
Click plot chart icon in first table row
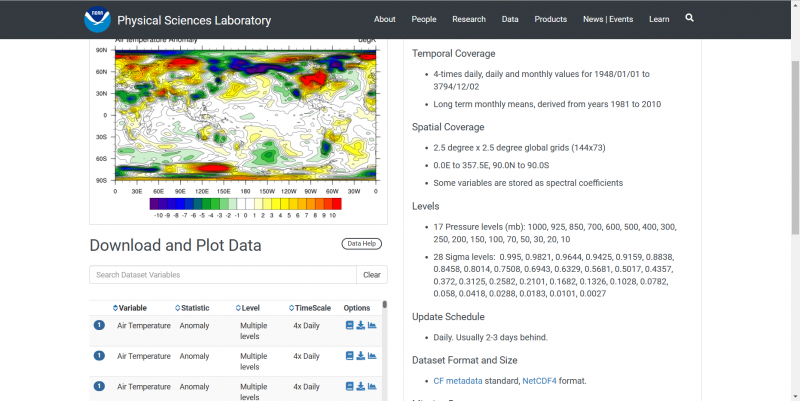[372, 325]
